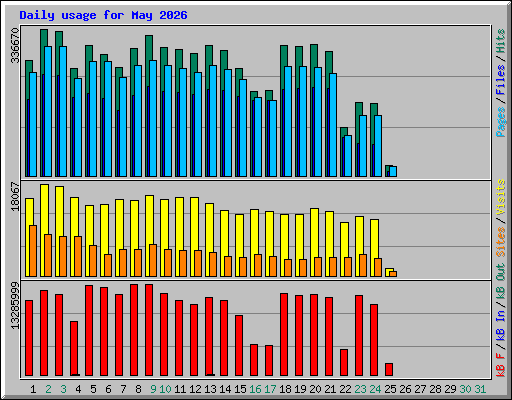Click day 1 on the x-axis
Image resolution: width=512 pixels, height=400 pixels.
coord(33,389)
